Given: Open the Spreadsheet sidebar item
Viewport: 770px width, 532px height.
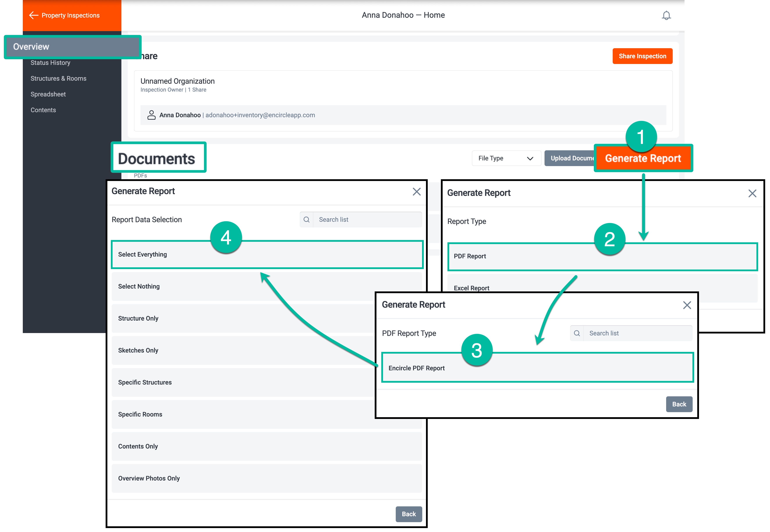Looking at the screenshot, I should pyautogui.click(x=48, y=94).
